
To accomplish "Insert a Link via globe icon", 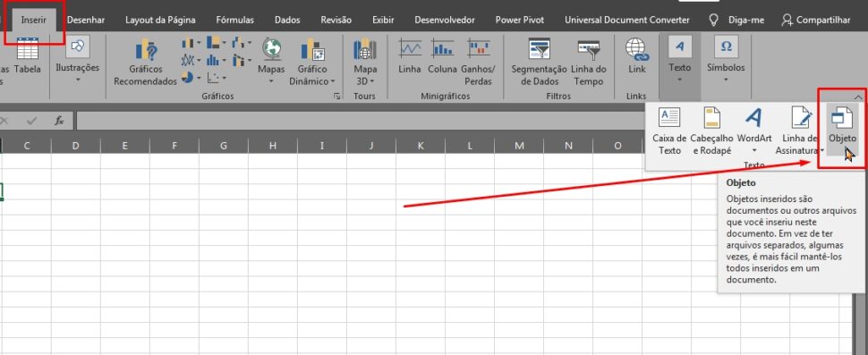I will click(637, 49).
